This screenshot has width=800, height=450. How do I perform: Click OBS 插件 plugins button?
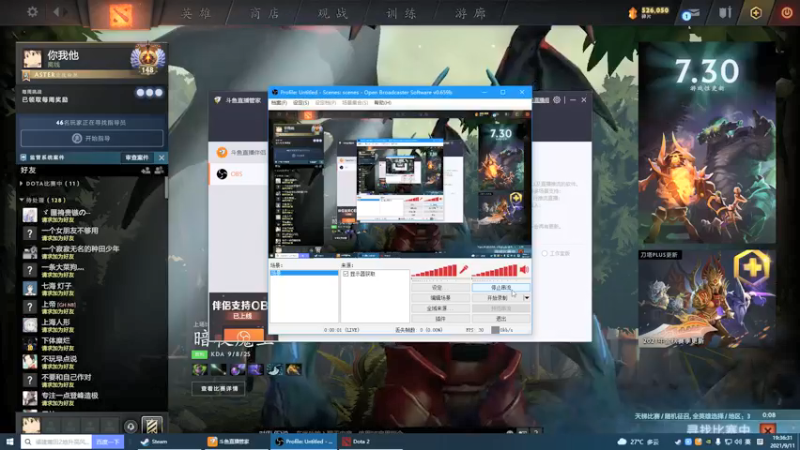pos(440,319)
